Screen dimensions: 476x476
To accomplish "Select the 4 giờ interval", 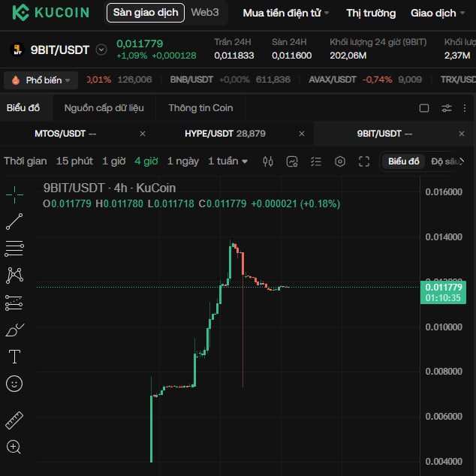I will click(x=146, y=161).
